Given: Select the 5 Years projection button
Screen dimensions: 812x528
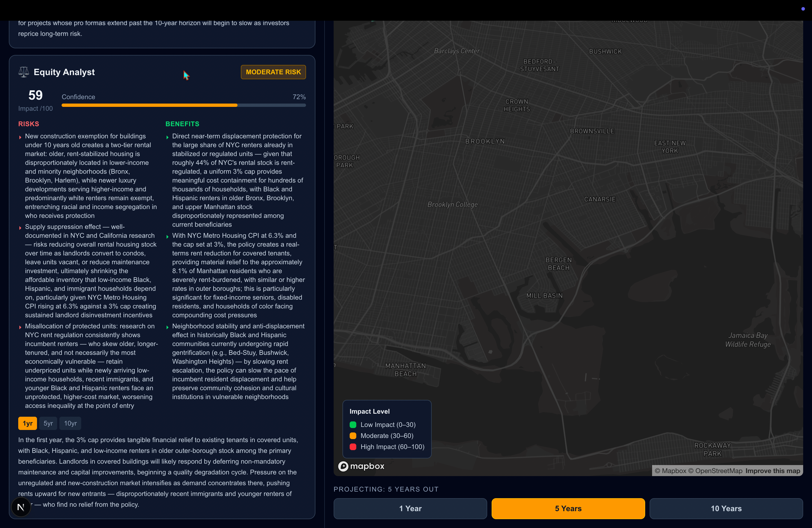Looking at the screenshot, I should 568,508.
